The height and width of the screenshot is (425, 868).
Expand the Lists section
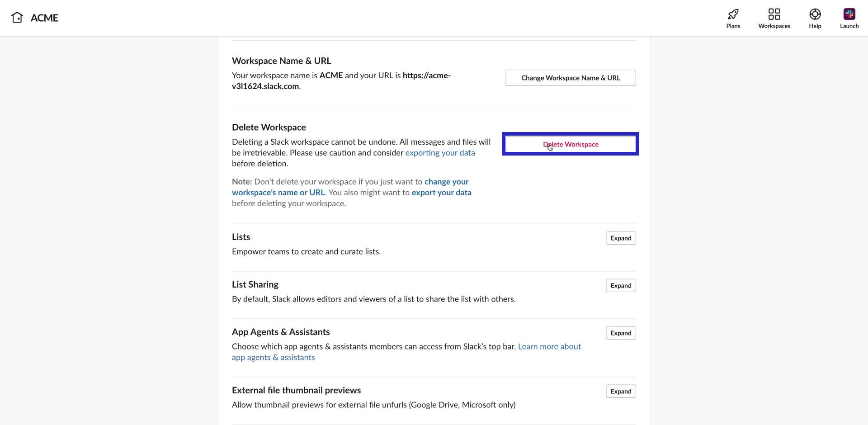(x=620, y=237)
